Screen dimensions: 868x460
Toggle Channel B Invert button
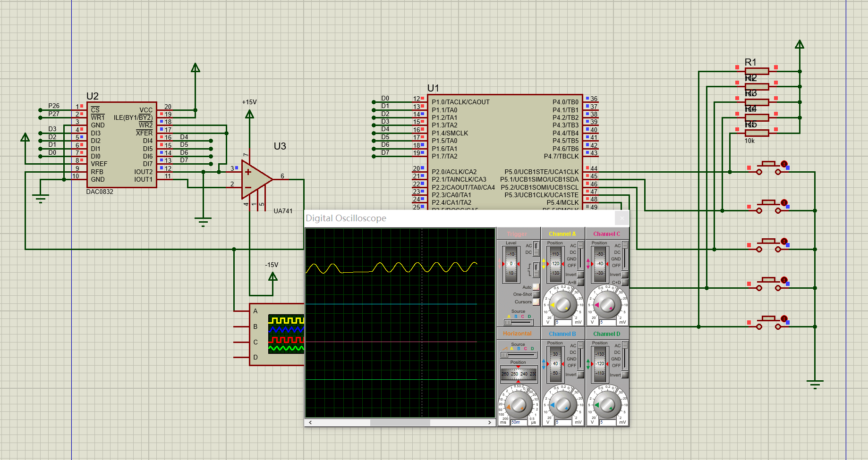click(x=581, y=375)
